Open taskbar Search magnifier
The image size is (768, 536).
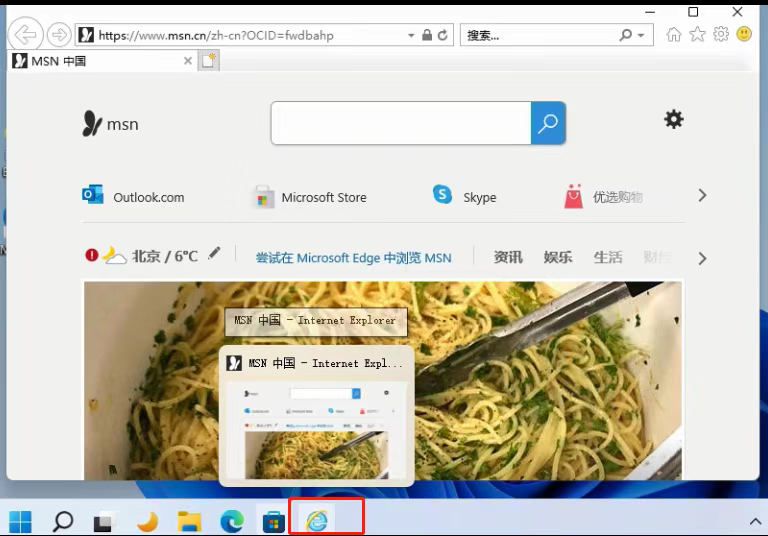pos(62,521)
